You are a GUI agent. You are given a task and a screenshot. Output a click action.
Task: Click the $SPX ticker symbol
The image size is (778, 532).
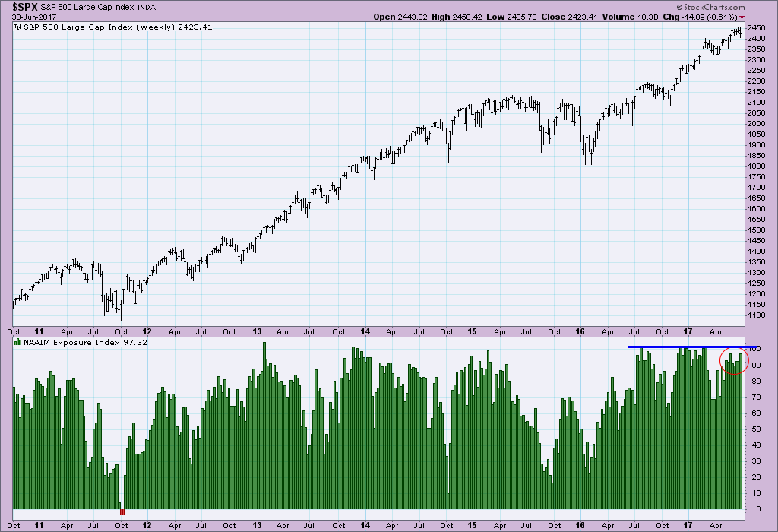(x=26, y=6)
